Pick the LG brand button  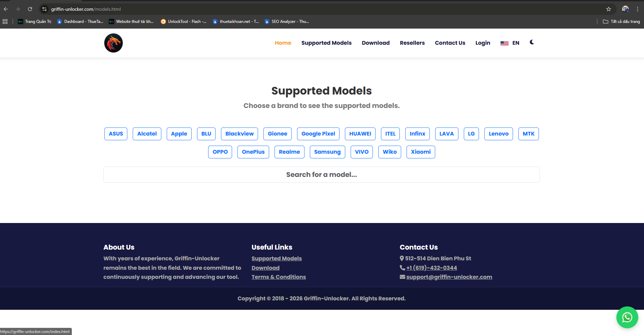click(x=471, y=134)
